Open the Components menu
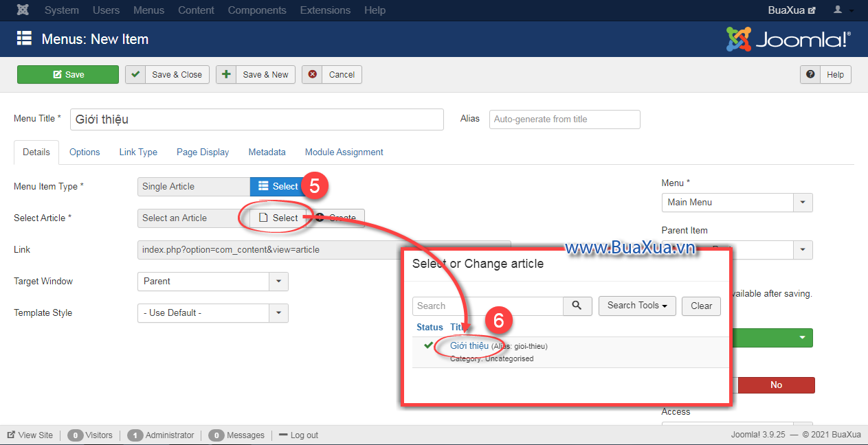This screenshot has width=868, height=445. 257,10
